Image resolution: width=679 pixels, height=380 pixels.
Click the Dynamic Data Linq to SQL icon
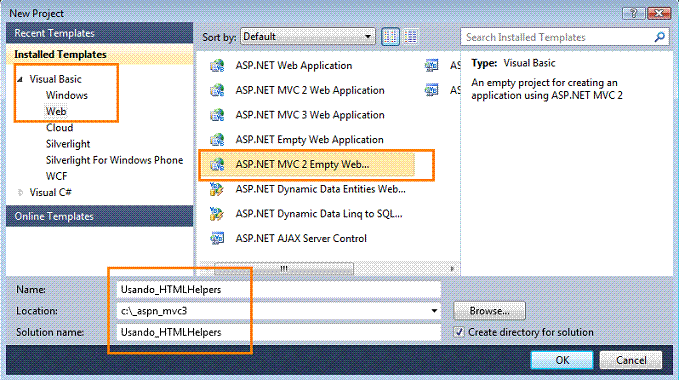pos(217,214)
